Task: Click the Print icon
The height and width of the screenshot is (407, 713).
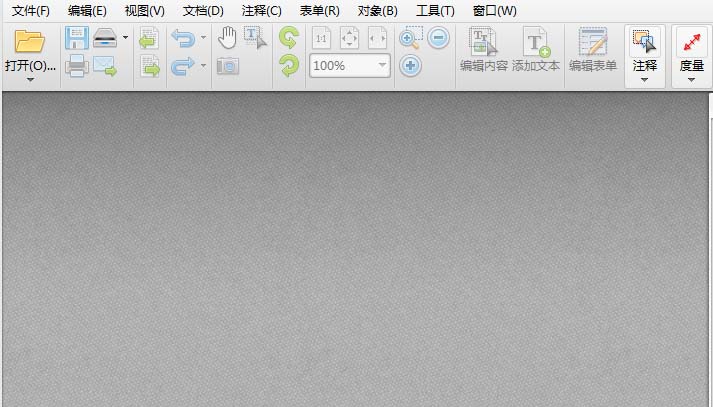Action: (76, 67)
